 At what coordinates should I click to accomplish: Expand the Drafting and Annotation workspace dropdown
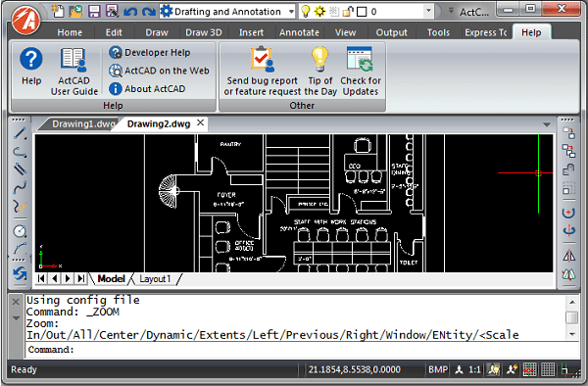click(x=291, y=12)
